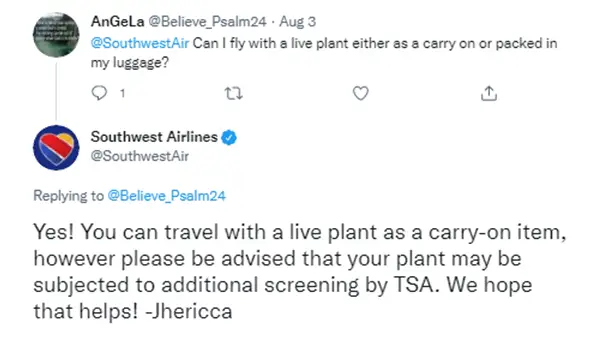
Task: Open the @SouthwestAir mention in AnGeLa's tweet
Action: (x=140, y=43)
